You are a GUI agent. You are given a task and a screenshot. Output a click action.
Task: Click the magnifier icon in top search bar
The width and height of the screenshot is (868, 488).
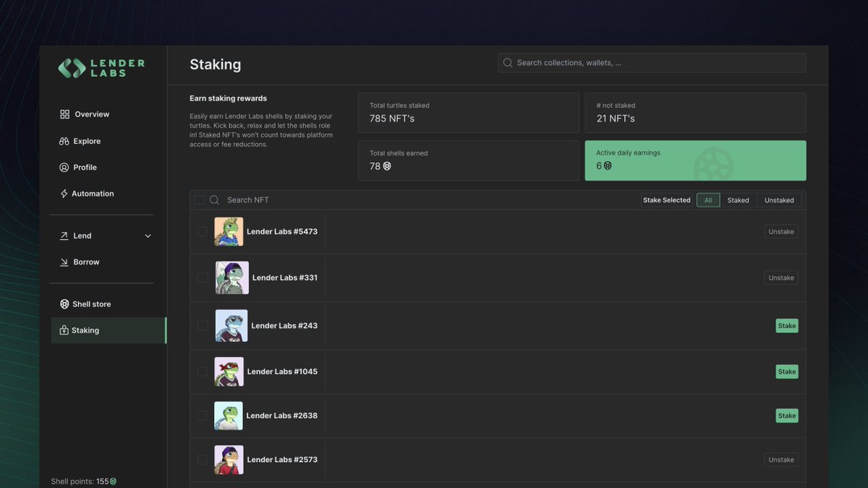(x=508, y=63)
